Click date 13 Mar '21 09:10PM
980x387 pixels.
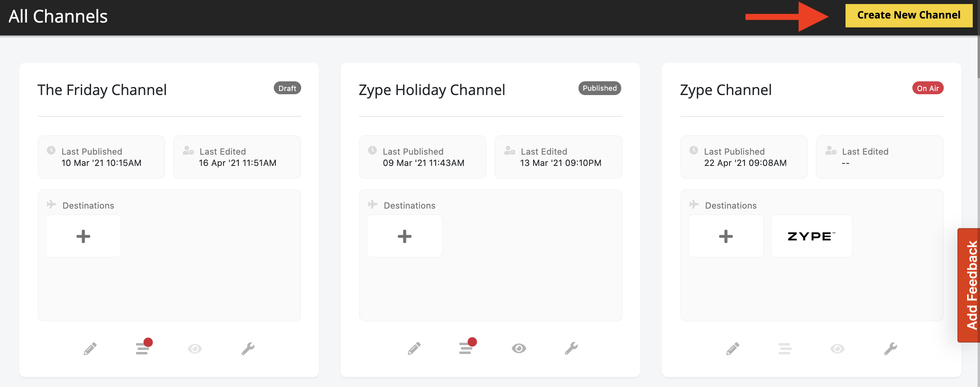pyautogui.click(x=561, y=163)
